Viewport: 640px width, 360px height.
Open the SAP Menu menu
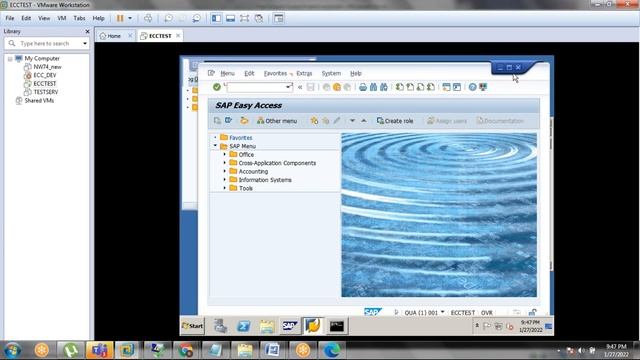click(227, 73)
